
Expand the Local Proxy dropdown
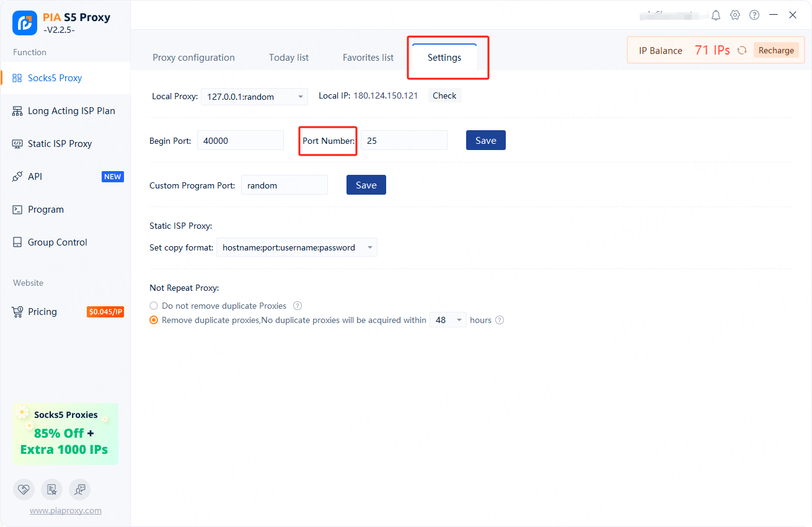pos(254,97)
